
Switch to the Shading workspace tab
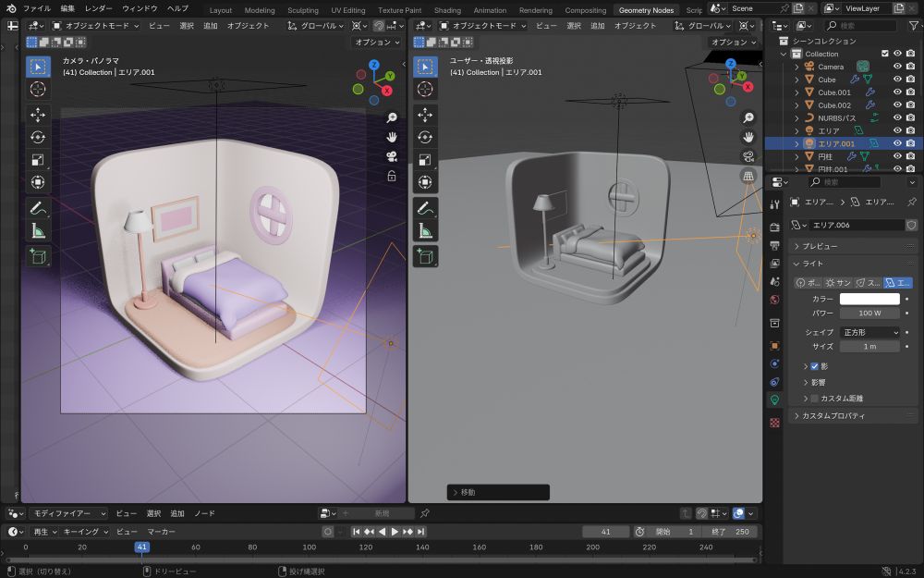point(447,10)
